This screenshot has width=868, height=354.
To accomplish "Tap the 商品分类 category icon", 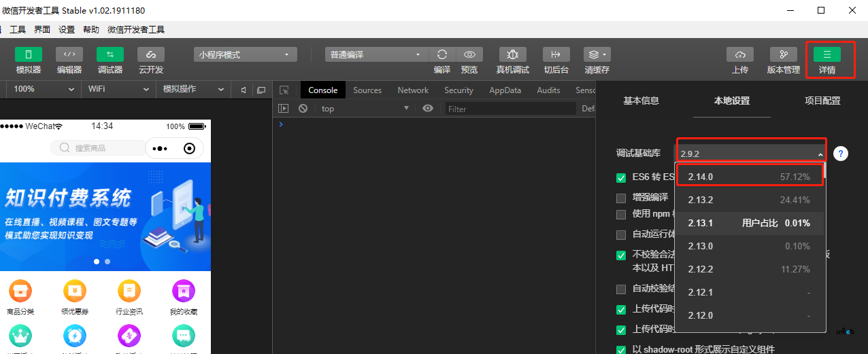I will [x=20, y=291].
